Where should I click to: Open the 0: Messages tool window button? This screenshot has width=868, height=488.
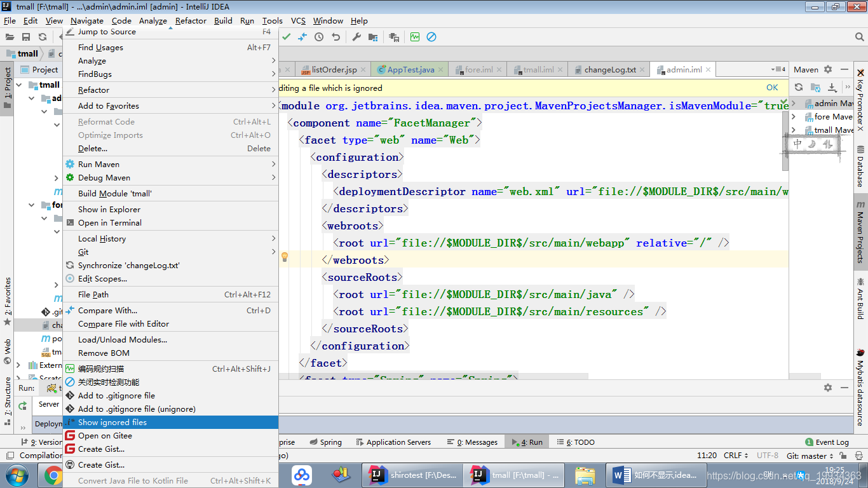(472, 442)
